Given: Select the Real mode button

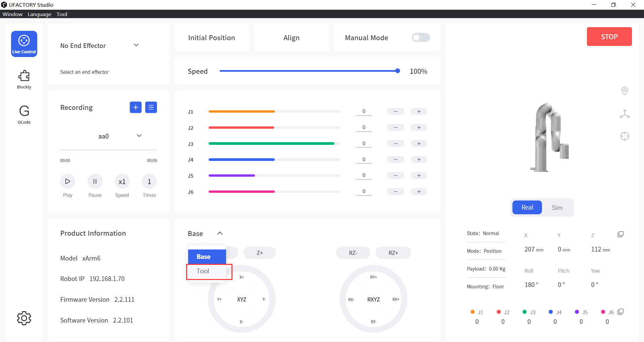Looking at the screenshot, I should click(x=527, y=208).
